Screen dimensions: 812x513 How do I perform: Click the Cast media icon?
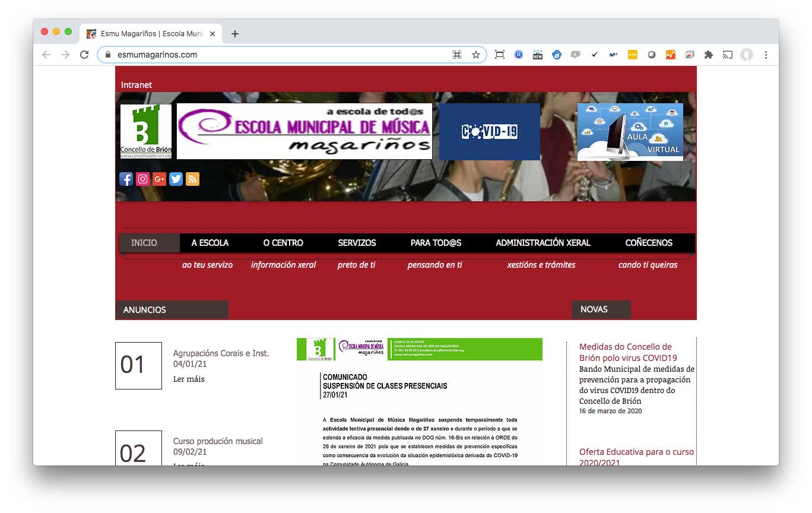coord(728,55)
